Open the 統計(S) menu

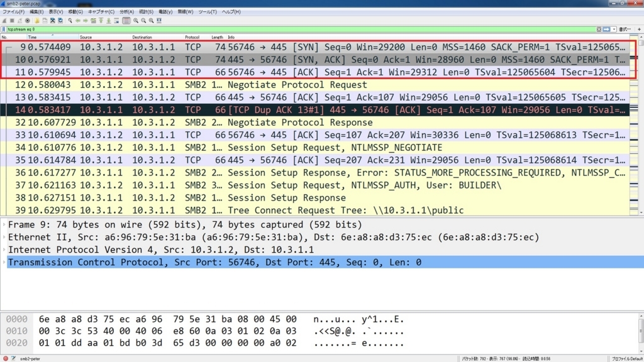pyautogui.click(x=146, y=12)
